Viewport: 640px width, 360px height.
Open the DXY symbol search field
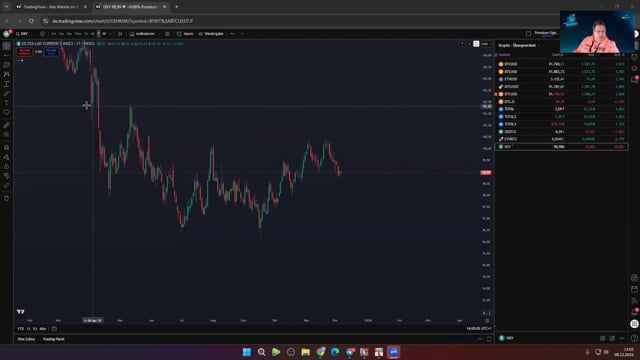(25, 34)
